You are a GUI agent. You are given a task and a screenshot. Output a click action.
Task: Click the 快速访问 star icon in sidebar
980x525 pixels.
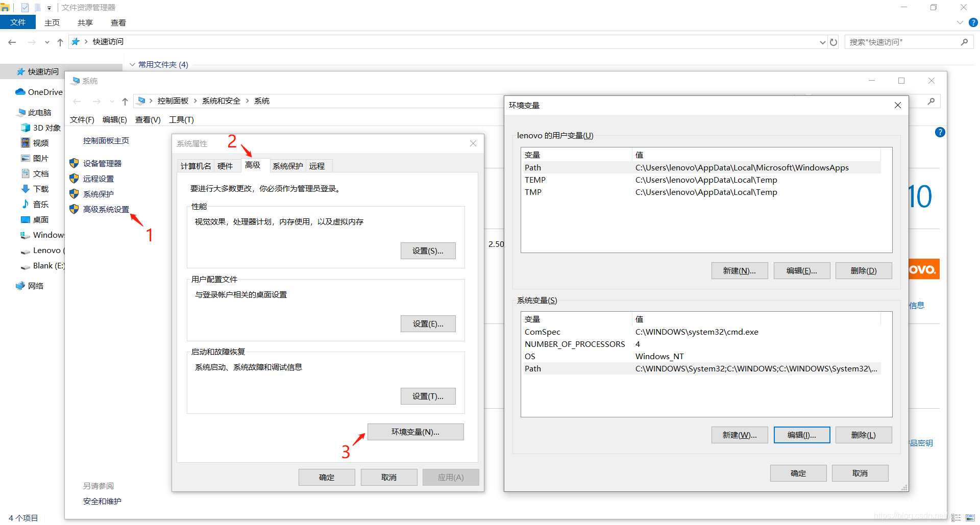(21, 71)
